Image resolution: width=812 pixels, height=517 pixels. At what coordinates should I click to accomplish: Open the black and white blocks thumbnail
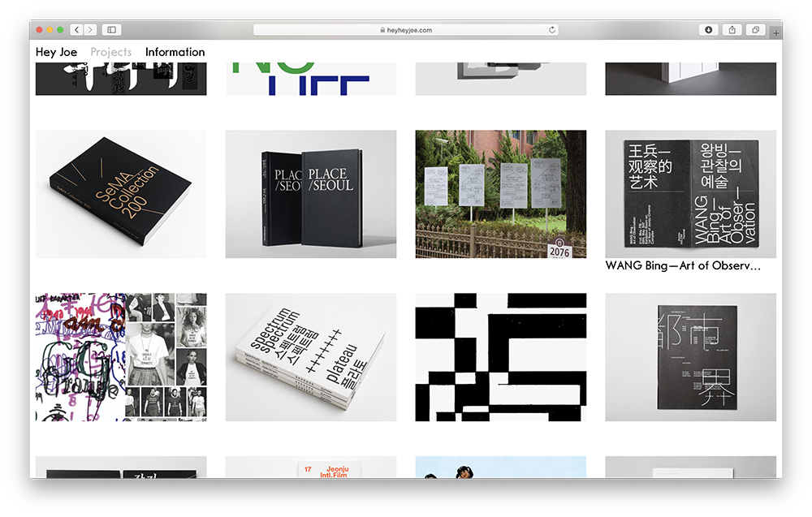click(x=501, y=357)
